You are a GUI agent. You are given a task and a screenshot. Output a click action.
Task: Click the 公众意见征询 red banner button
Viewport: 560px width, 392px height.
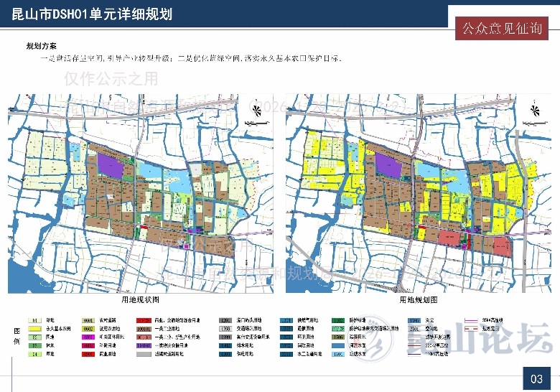501,28
